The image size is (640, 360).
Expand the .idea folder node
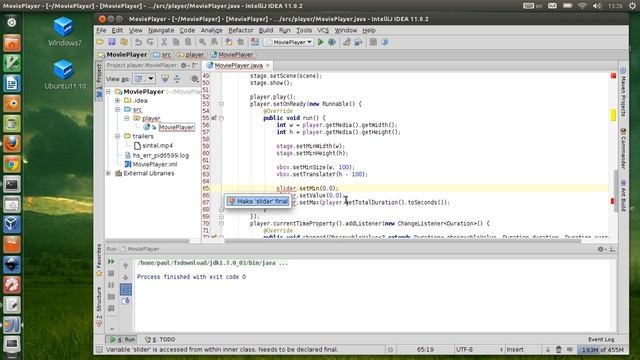coord(118,100)
